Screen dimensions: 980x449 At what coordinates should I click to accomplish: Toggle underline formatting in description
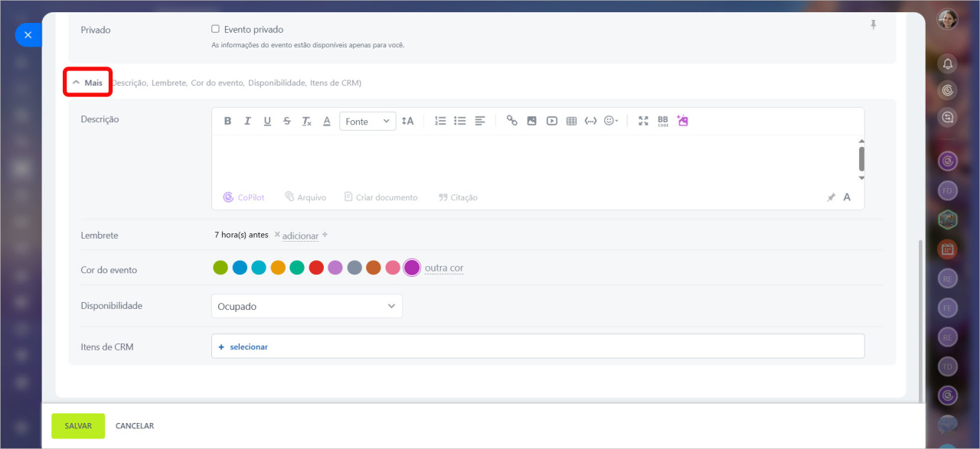tap(267, 121)
